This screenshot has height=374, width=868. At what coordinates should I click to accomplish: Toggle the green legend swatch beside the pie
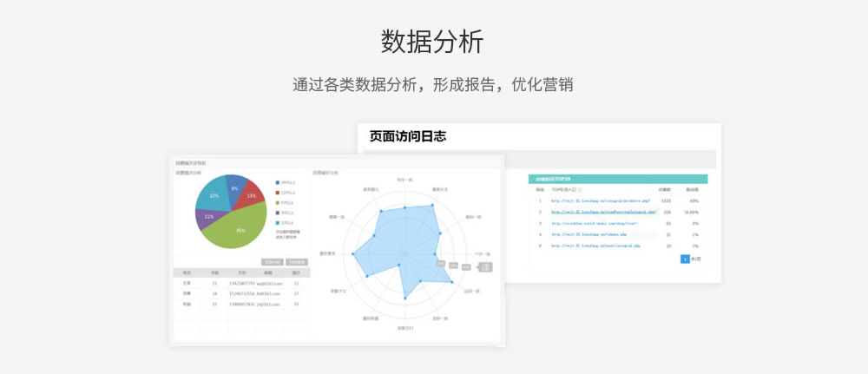(x=278, y=202)
